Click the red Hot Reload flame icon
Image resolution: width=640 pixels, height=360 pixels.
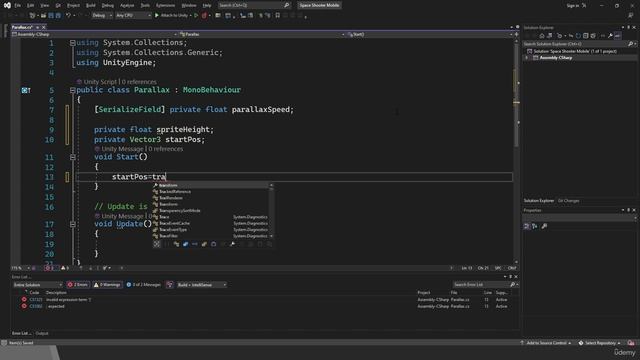[204, 16]
